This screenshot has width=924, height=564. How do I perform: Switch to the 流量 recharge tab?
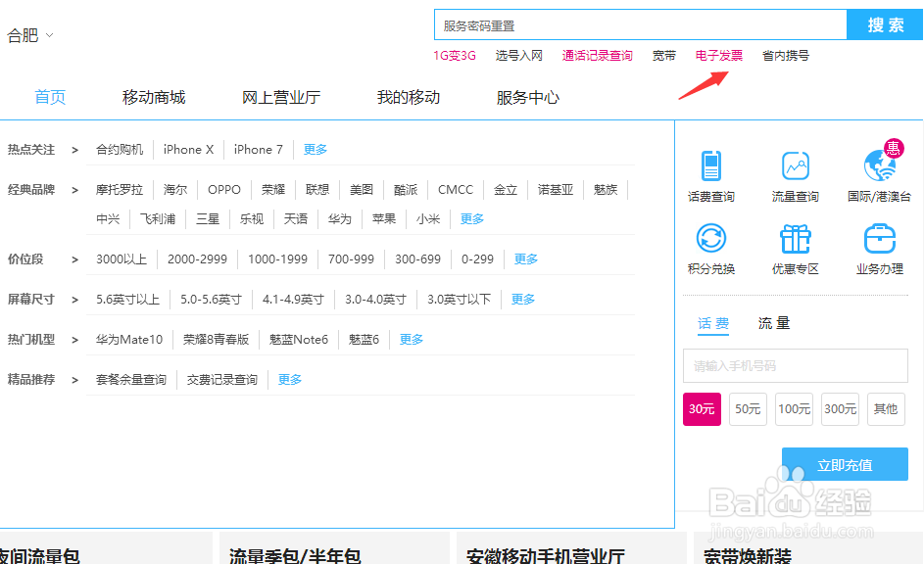click(x=773, y=322)
